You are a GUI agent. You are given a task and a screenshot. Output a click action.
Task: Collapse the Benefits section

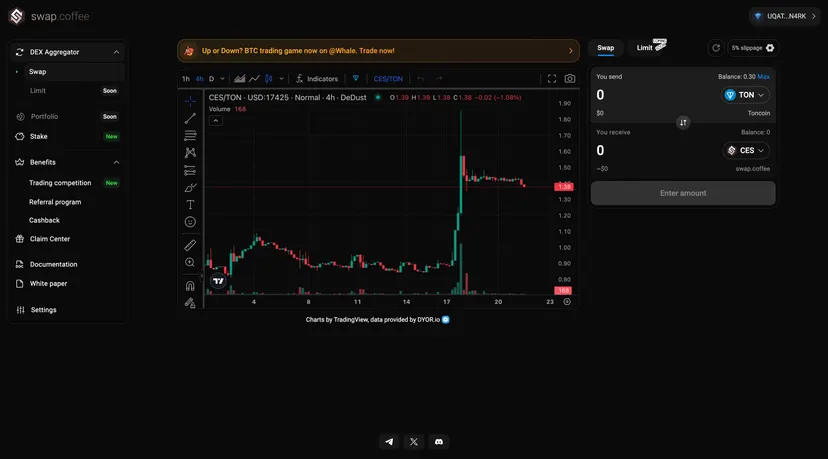(116, 162)
